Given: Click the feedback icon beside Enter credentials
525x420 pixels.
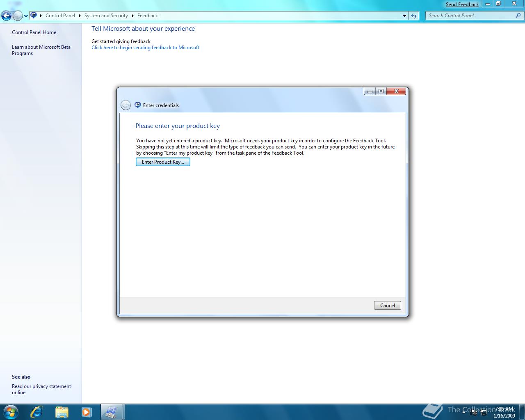Looking at the screenshot, I should (x=138, y=105).
